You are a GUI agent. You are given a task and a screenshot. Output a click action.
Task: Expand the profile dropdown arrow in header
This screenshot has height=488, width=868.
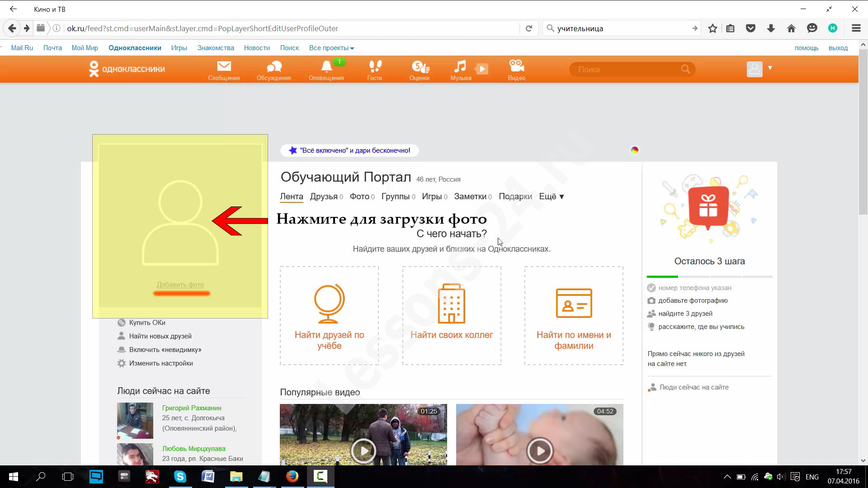point(770,68)
